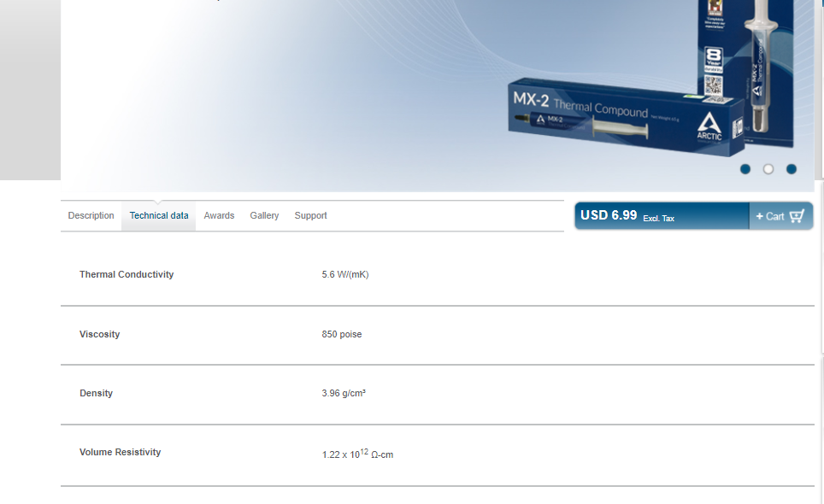
Task: Click the 8 Year durability badge on packaging
Action: [x=713, y=60]
